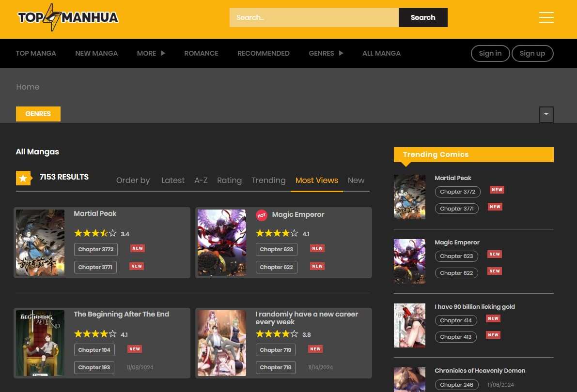Click the HOT badge on Magic Emperor
The image size is (577, 392).
[261, 215]
